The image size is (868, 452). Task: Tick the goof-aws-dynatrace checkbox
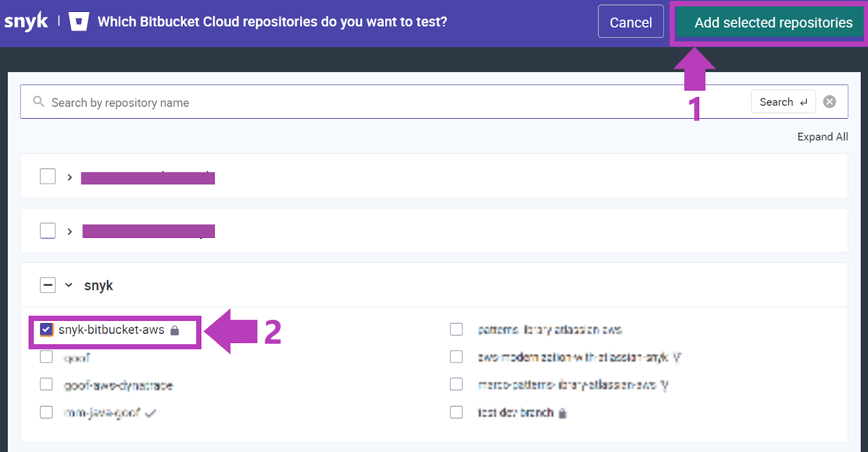tap(47, 384)
